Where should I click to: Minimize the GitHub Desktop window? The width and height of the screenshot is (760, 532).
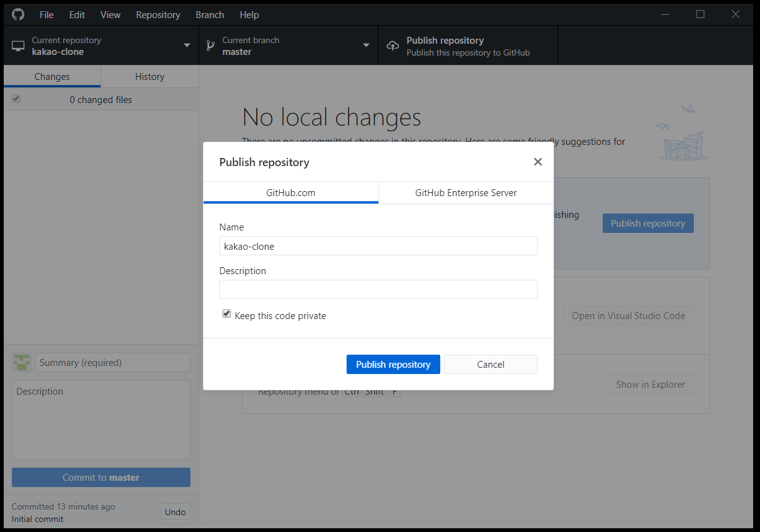(665, 14)
